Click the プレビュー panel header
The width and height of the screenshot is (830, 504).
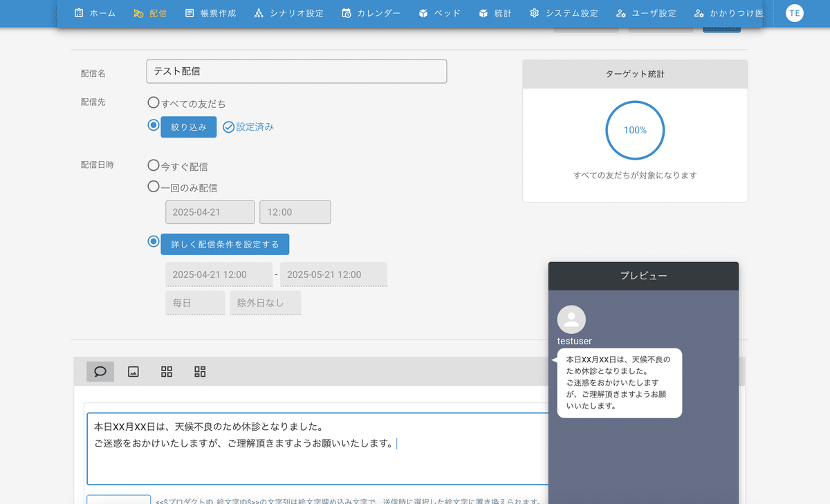pyautogui.click(x=643, y=276)
